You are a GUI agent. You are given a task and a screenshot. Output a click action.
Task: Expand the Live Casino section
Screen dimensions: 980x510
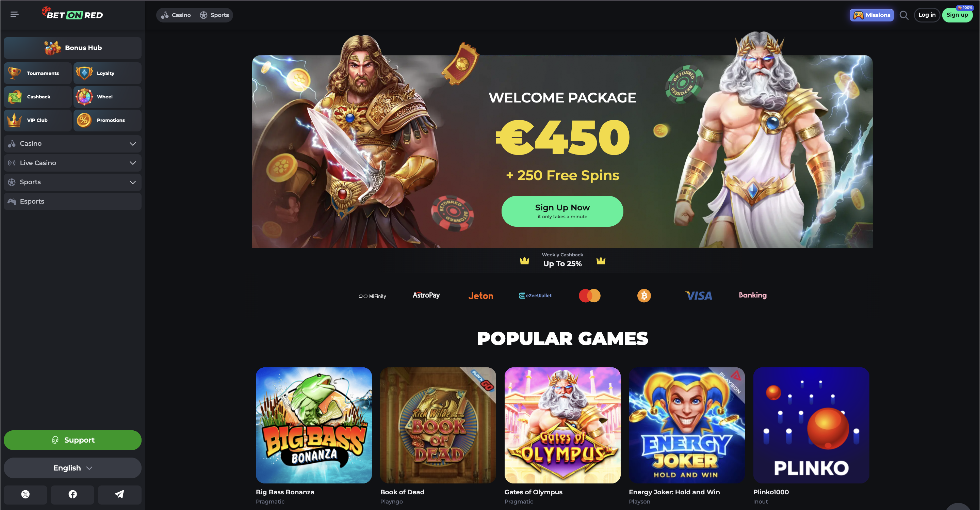coord(72,163)
